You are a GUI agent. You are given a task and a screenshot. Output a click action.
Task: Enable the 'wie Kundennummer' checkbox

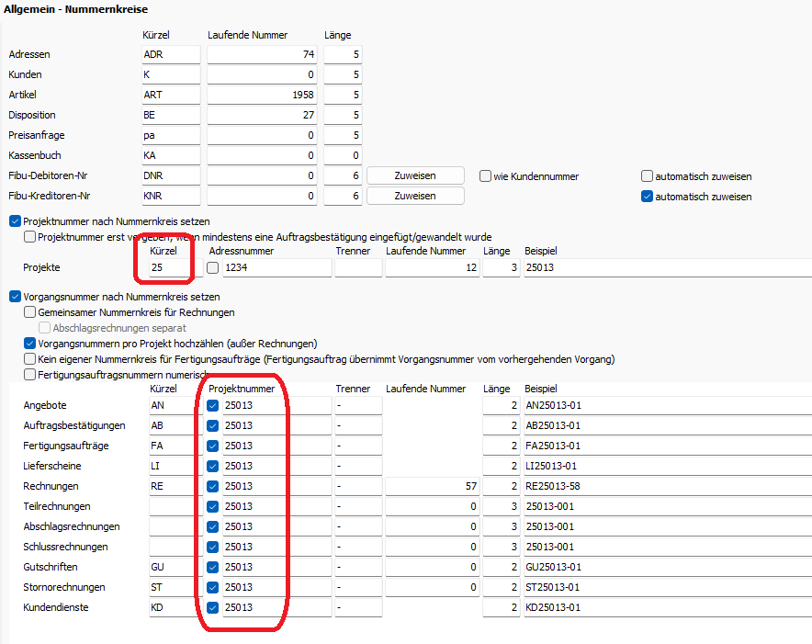click(486, 176)
